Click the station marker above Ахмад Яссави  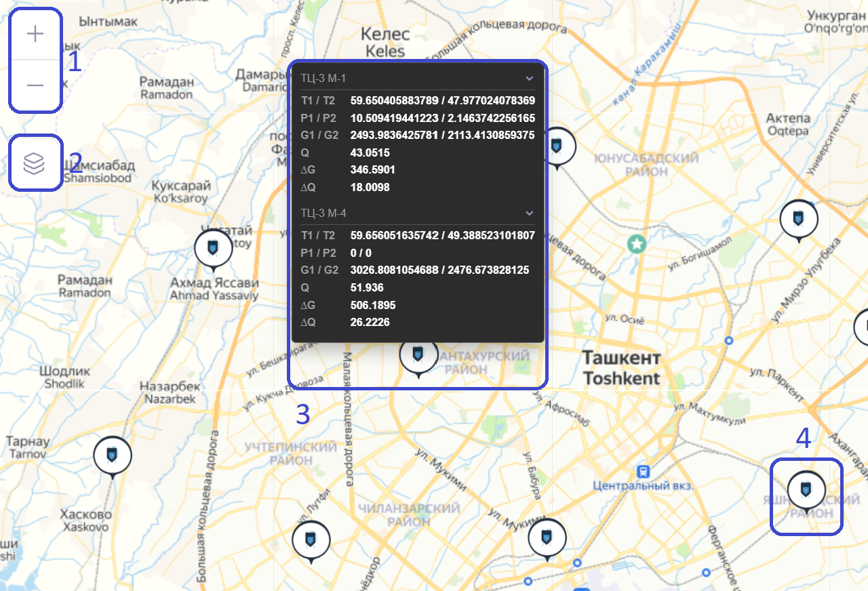pyautogui.click(x=214, y=249)
